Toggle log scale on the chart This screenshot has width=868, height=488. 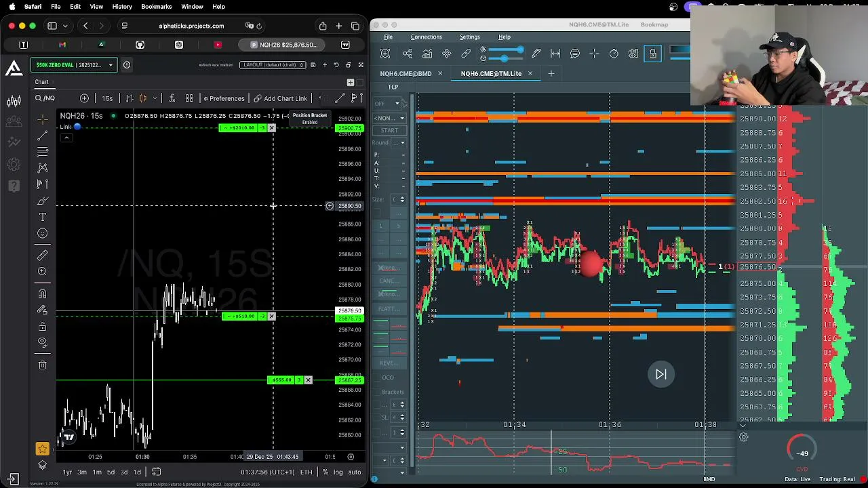click(338, 472)
